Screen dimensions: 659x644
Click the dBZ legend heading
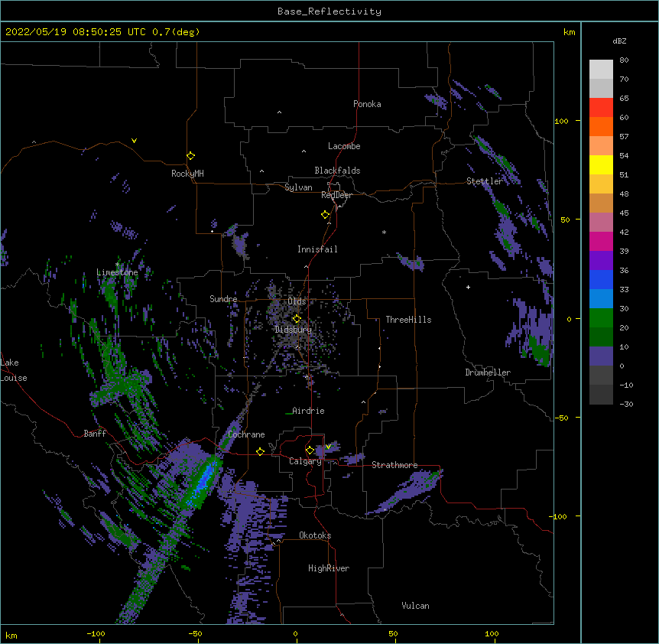tap(619, 41)
